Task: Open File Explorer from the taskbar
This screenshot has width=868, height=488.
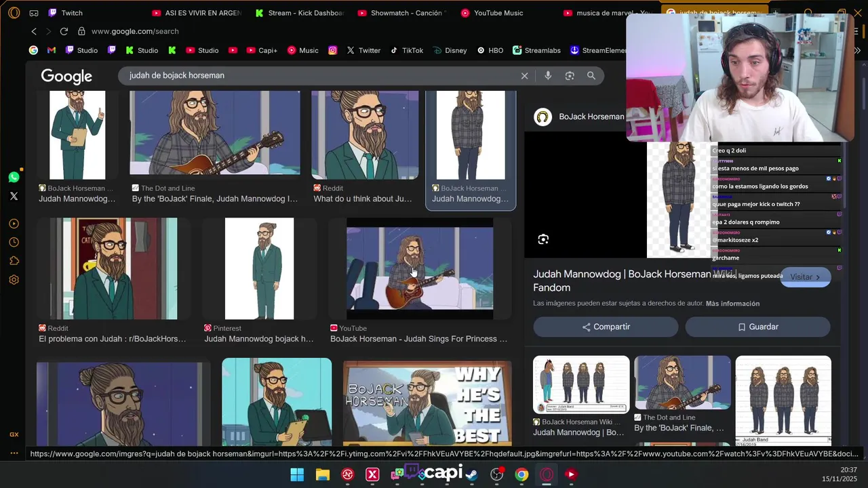Action: coord(323,474)
